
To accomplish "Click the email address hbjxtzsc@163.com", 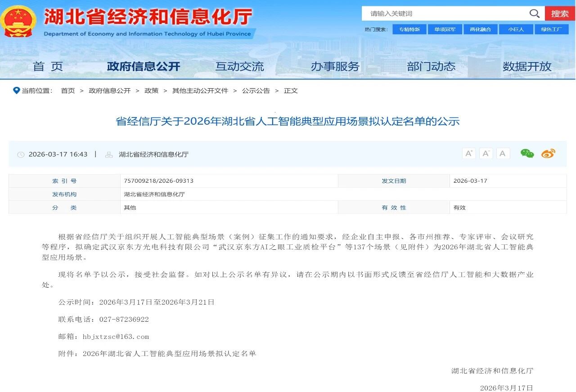I will click(116, 337).
